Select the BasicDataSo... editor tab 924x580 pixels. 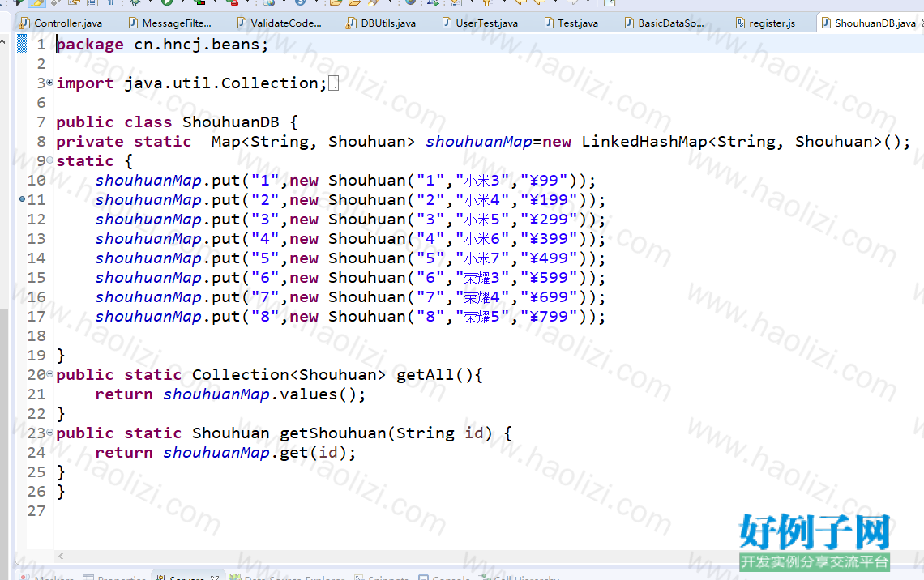[x=665, y=23]
